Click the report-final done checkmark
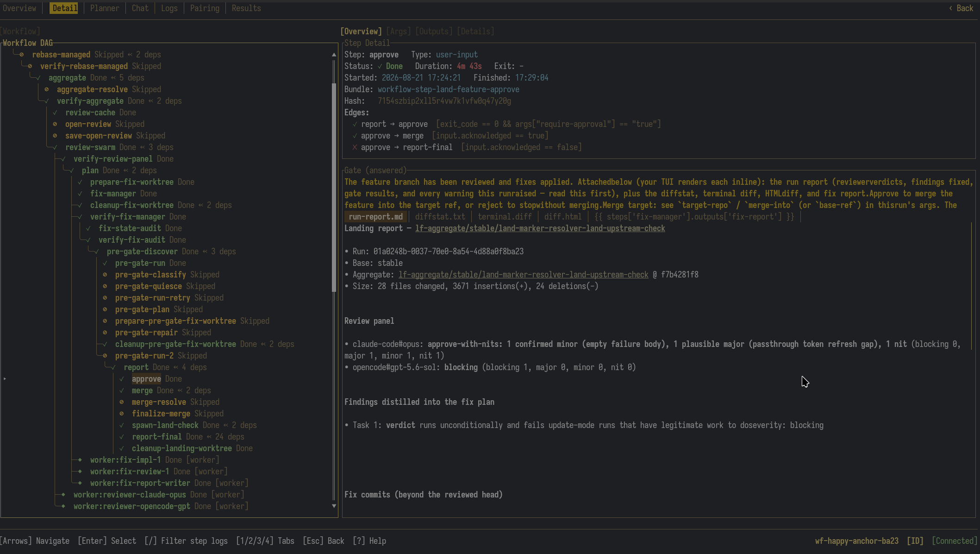 [x=122, y=437]
